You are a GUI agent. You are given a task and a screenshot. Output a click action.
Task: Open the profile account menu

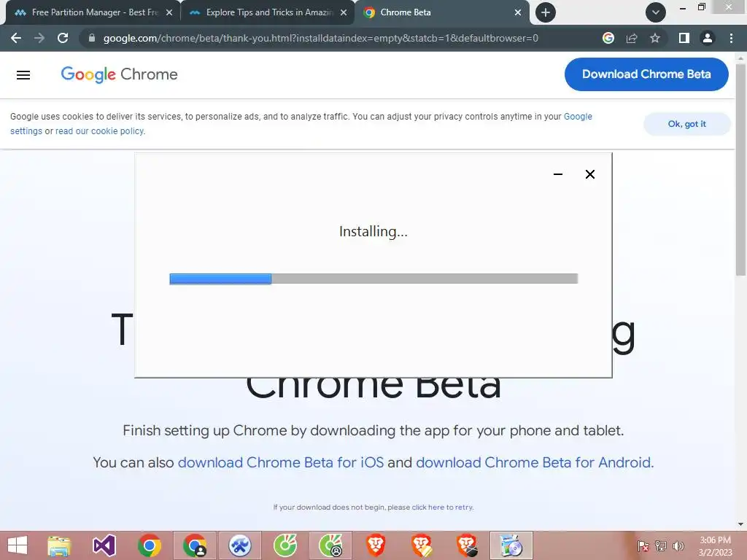[x=708, y=38]
